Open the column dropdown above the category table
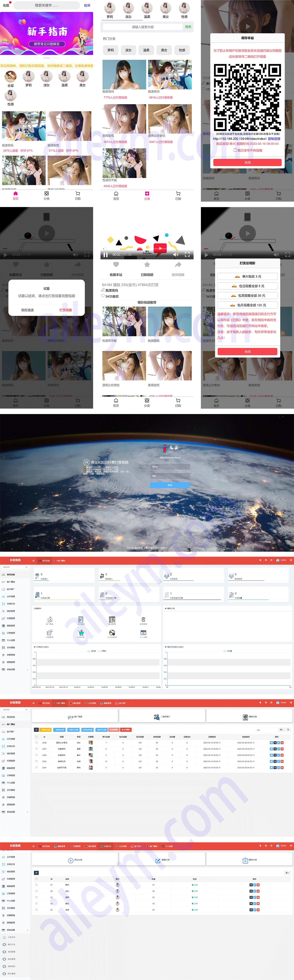This screenshot has width=294, height=980. pyautogui.click(x=287, y=873)
